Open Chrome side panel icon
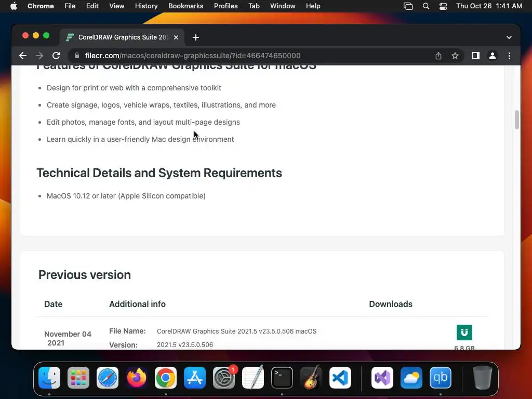The image size is (532, 399). tap(476, 56)
